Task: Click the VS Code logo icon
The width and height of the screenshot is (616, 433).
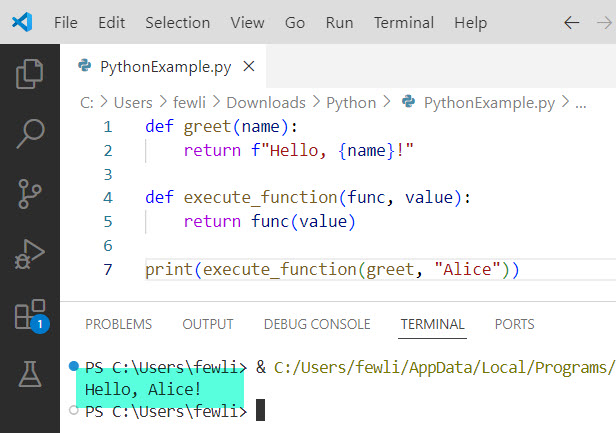Action: tap(22, 22)
